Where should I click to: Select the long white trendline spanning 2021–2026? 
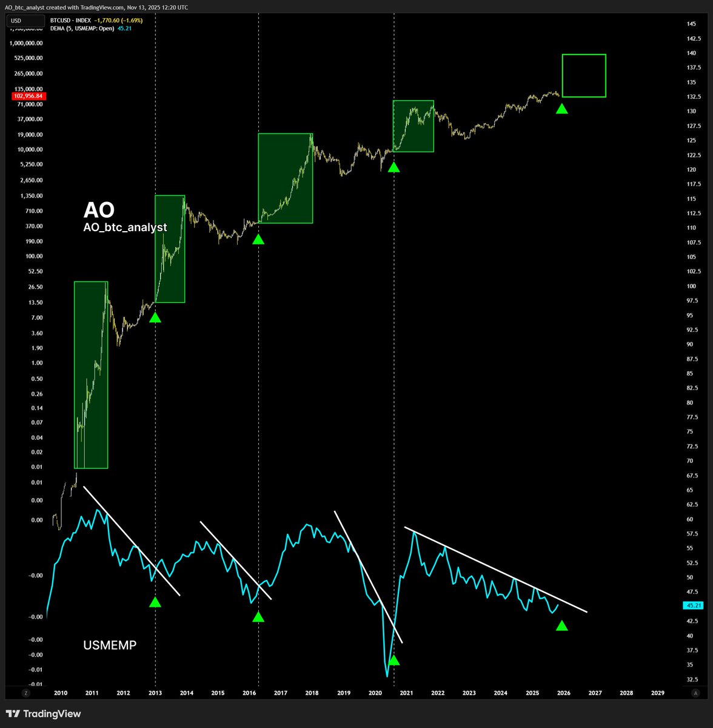496,570
